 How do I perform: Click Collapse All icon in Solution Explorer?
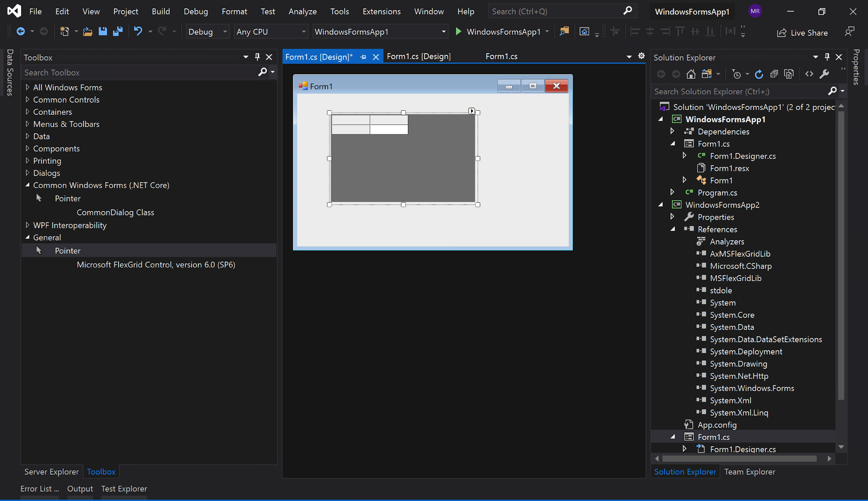point(774,74)
